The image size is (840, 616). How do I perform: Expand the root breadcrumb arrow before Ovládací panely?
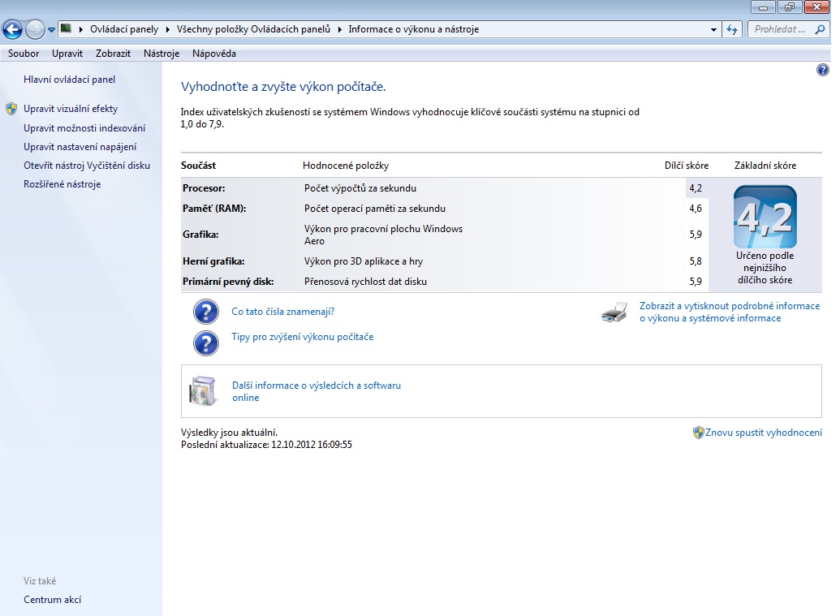tap(81, 29)
